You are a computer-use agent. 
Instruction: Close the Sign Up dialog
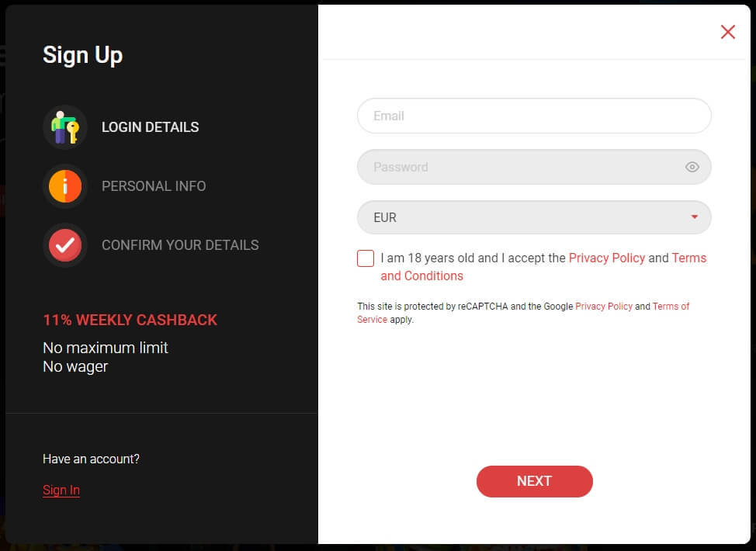click(727, 32)
